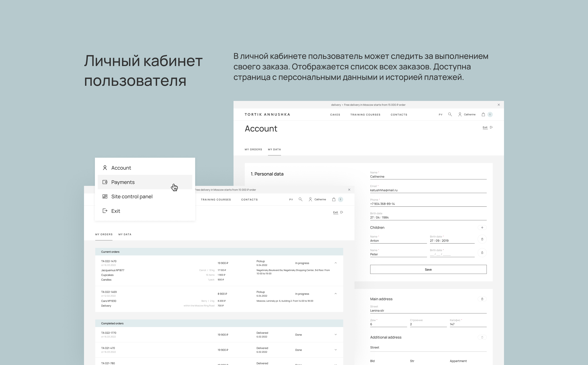
Task: Open the shopping bag cart icon
Action: [483, 114]
